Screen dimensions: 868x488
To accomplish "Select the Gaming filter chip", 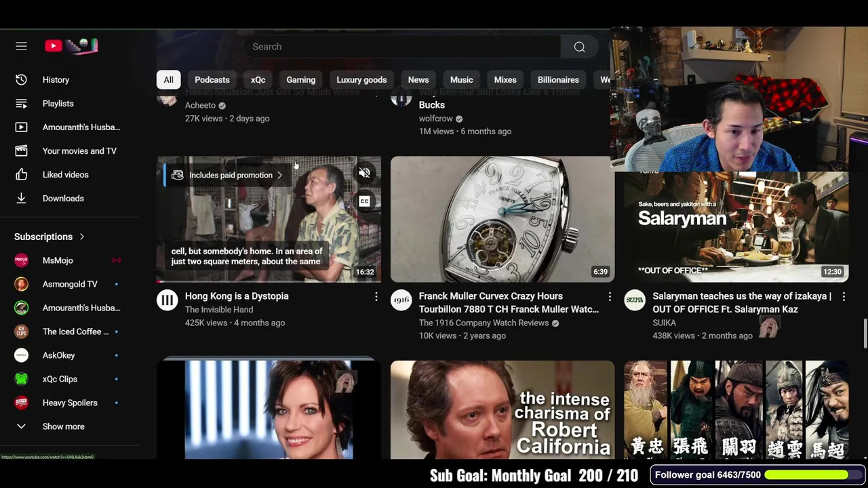I will click(300, 80).
